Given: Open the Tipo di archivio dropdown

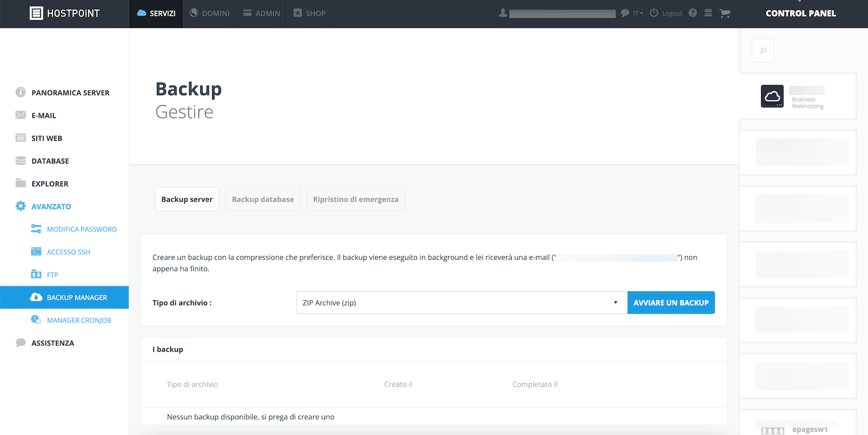Looking at the screenshot, I should tap(462, 302).
